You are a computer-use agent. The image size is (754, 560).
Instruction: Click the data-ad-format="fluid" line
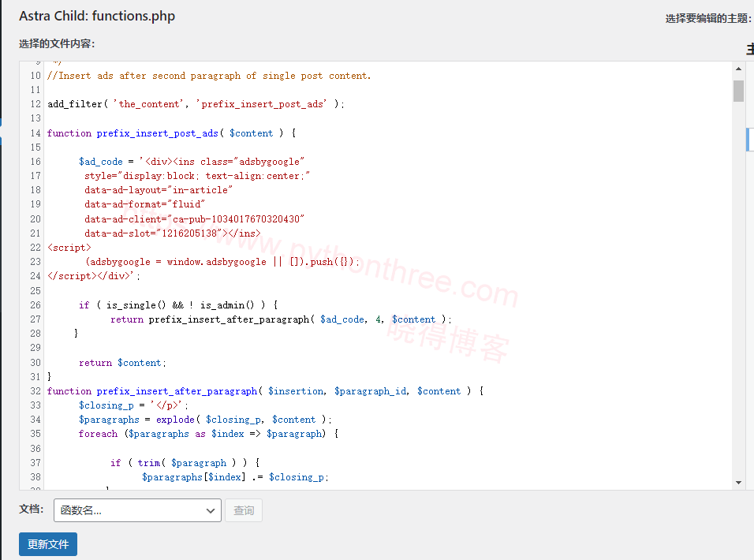coord(145,204)
